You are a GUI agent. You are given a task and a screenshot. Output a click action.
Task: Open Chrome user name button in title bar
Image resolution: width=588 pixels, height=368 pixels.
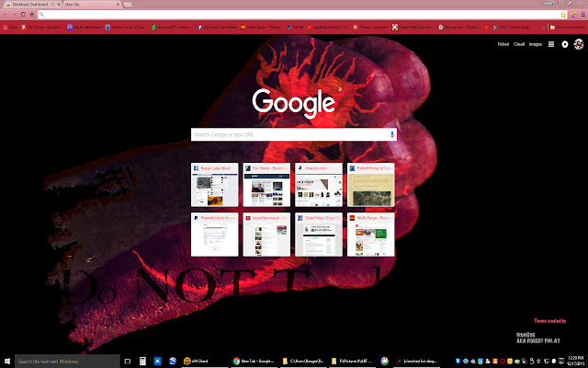click(549, 3)
